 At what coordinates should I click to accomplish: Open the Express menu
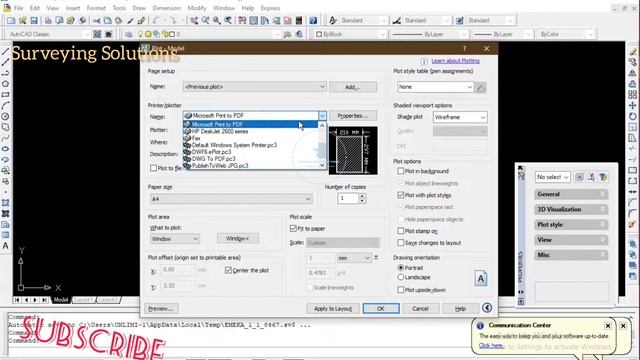pos(270,8)
